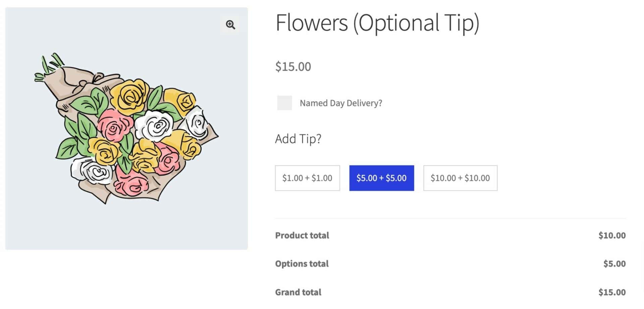Click the $15.00 product price below title

pos(293,66)
